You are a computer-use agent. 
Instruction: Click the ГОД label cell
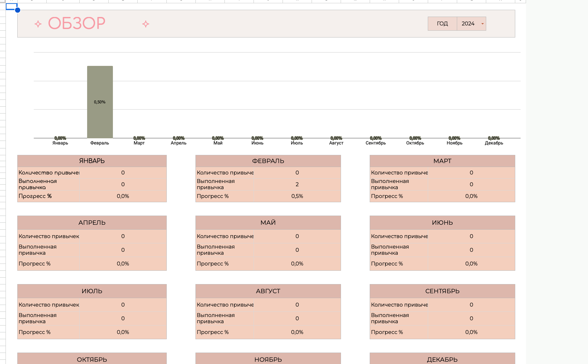[x=442, y=24]
